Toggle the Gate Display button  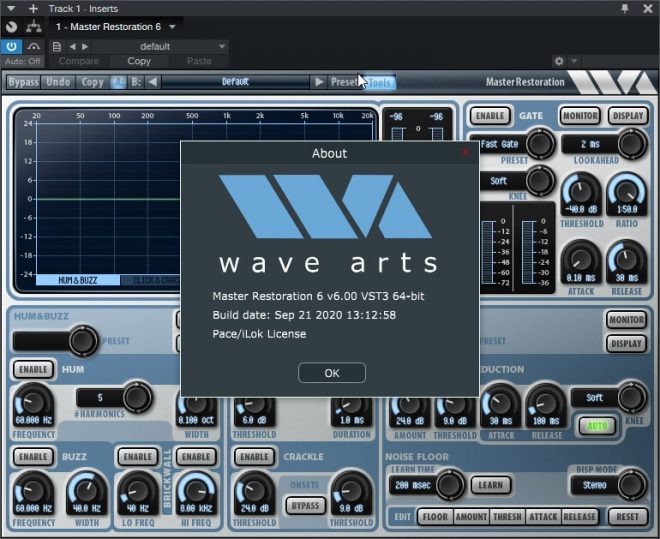(x=628, y=116)
